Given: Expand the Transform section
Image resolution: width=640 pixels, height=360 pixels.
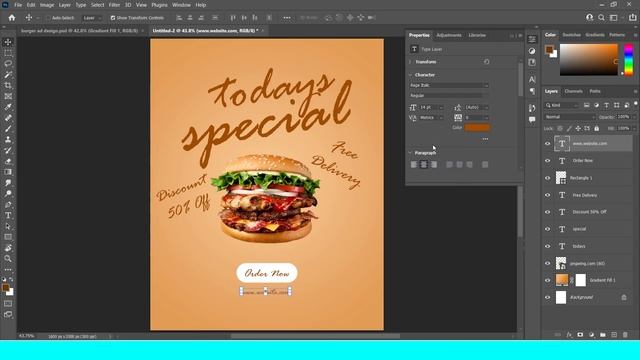Looking at the screenshot, I should 410,62.
